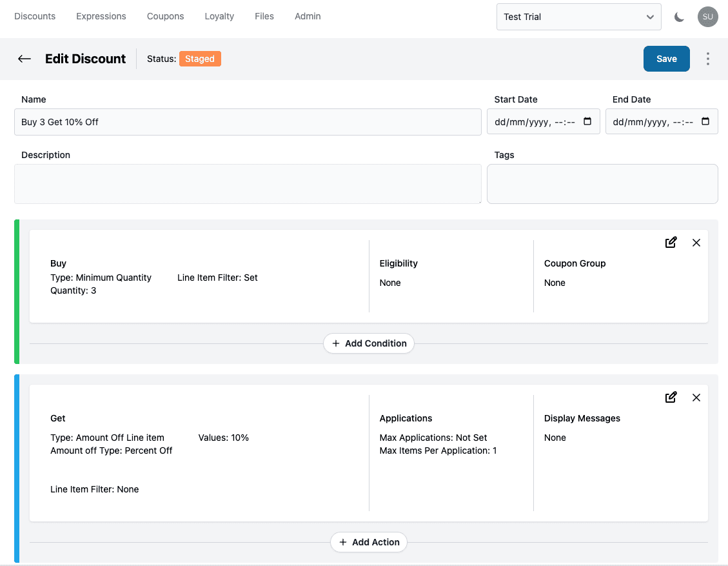This screenshot has height=566, width=728.
Task: Click the SU user avatar icon
Action: [707, 17]
